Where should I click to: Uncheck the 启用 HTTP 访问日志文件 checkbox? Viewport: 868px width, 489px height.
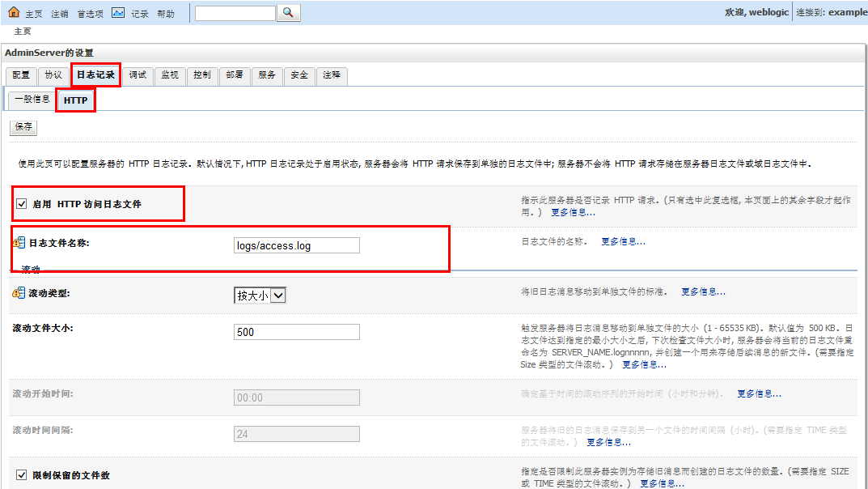pos(21,203)
